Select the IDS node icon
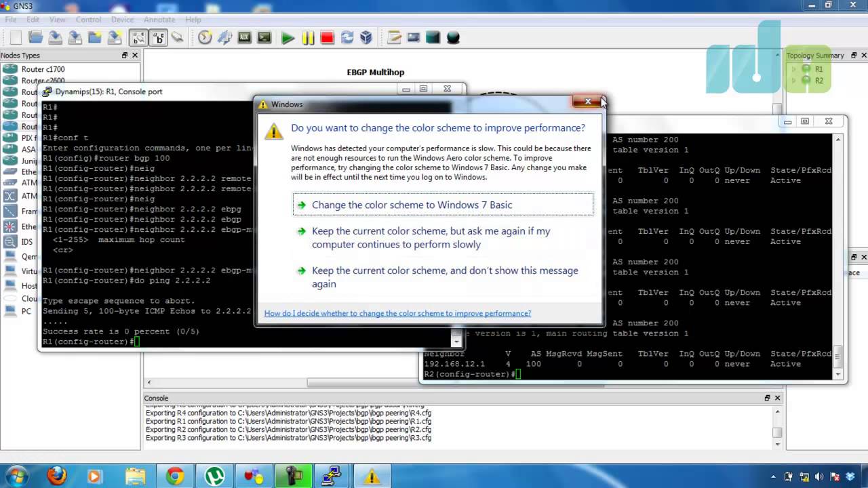Image resolution: width=868 pixels, height=488 pixels. [10, 241]
